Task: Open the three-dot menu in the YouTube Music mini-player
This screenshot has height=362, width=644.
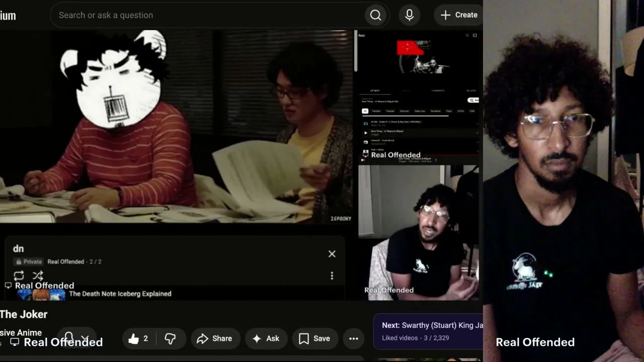Action: 436,159
